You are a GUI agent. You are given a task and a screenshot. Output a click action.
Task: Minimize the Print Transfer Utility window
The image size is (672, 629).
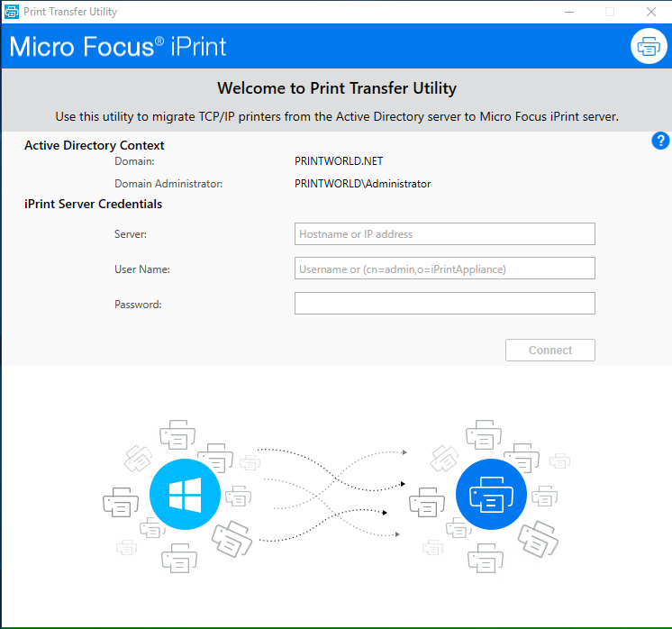tap(568, 12)
